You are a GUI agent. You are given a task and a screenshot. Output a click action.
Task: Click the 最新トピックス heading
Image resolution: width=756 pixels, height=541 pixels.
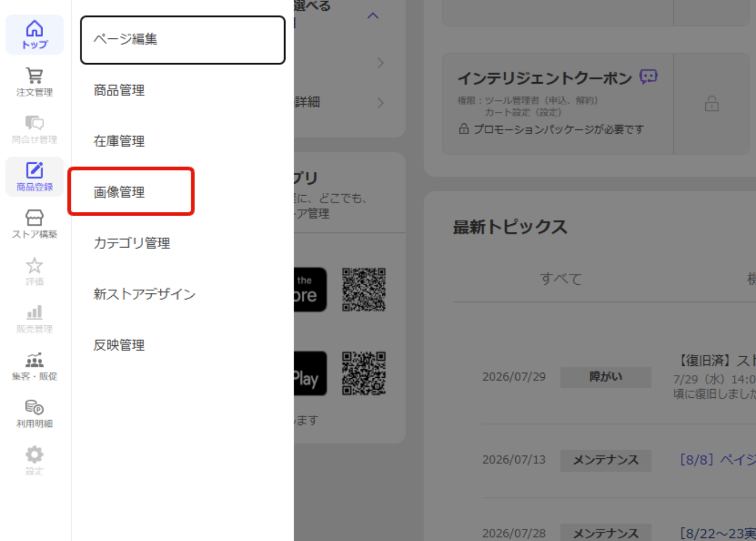510,227
